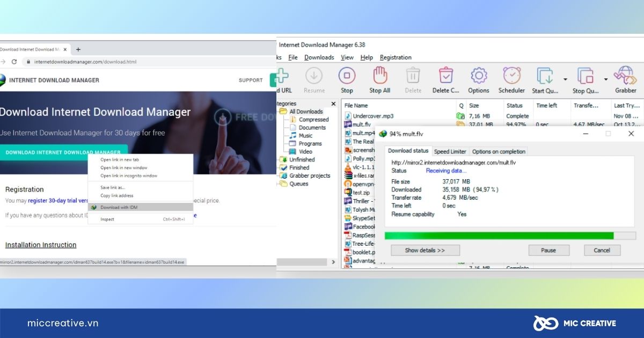Choose Inspect in context menu
644x338 pixels.
[141, 219]
